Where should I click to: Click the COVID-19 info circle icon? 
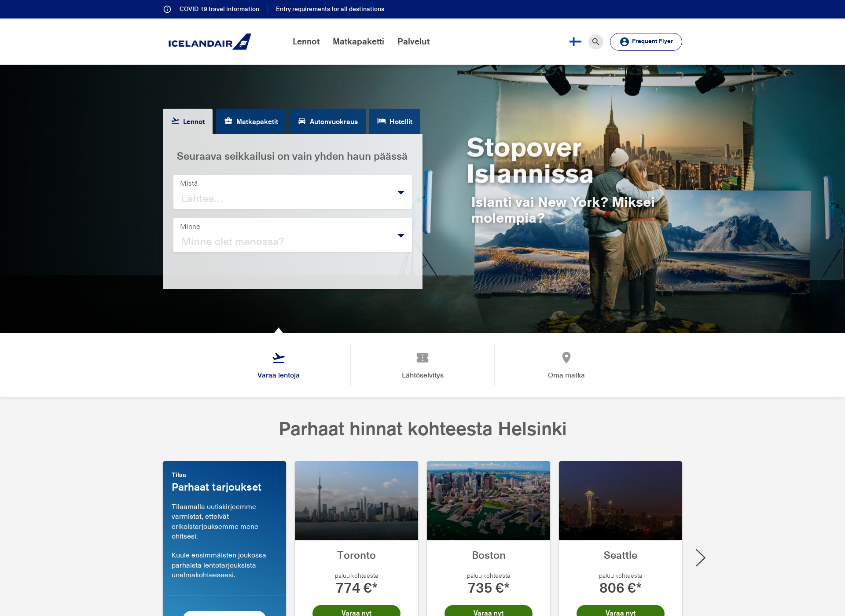pos(167,9)
